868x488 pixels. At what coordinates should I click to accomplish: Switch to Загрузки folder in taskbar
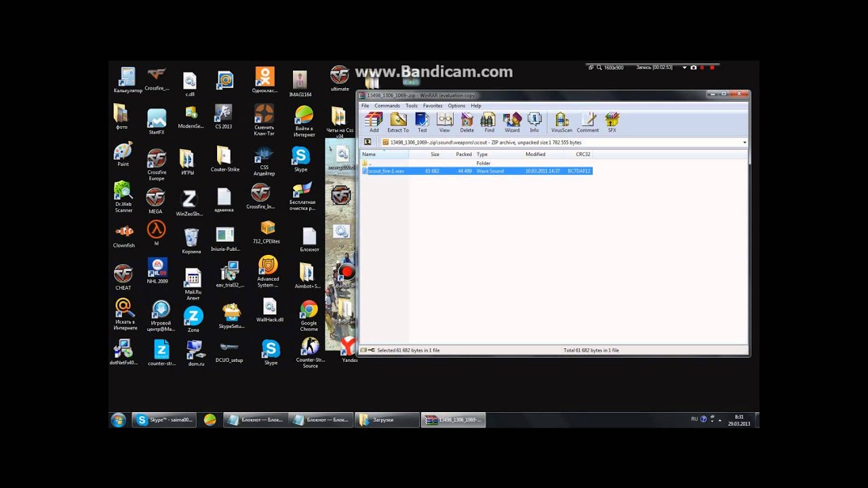[x=386, y=420]
